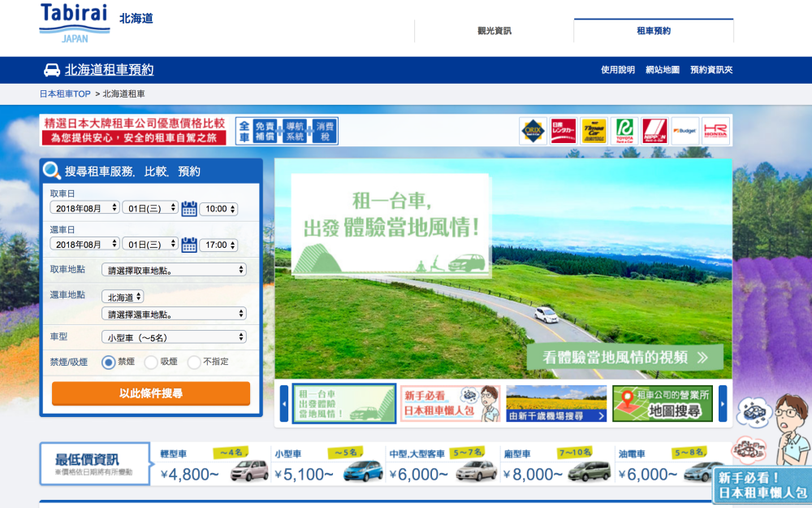Click the Budget rental logo
The image size is (812, 508).
685,131
